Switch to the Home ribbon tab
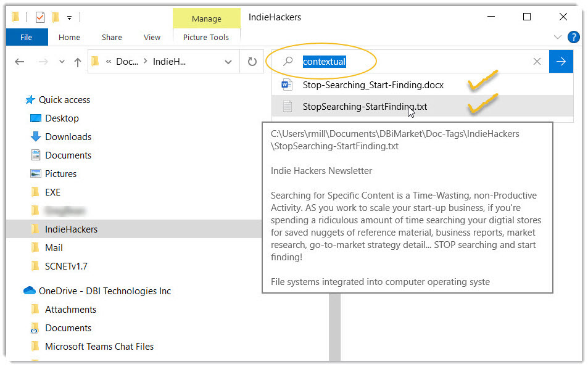 click(69, 37)
